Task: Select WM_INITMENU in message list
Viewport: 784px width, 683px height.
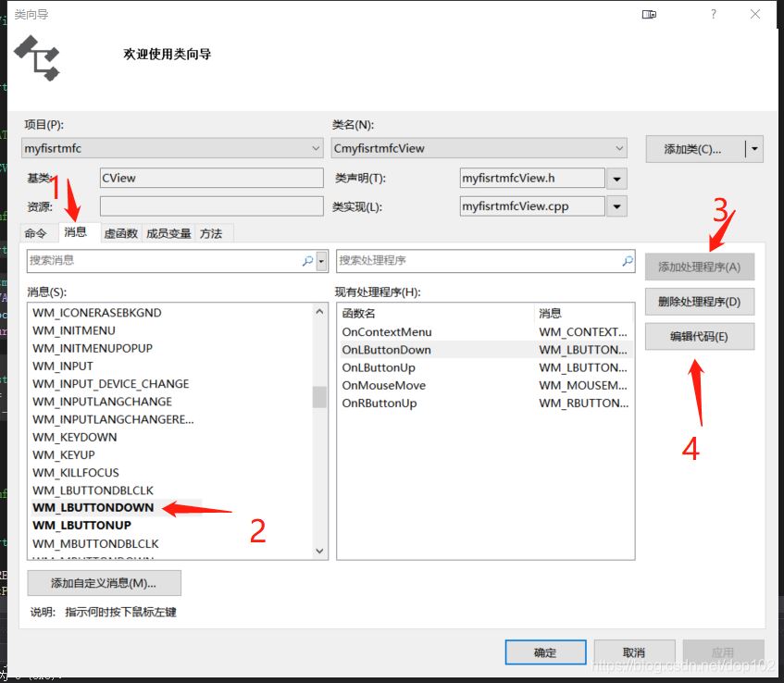Action: (74, 331)
